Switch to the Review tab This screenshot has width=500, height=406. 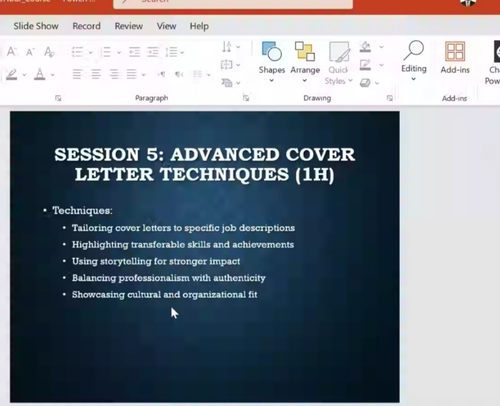[x=129, y=26]
